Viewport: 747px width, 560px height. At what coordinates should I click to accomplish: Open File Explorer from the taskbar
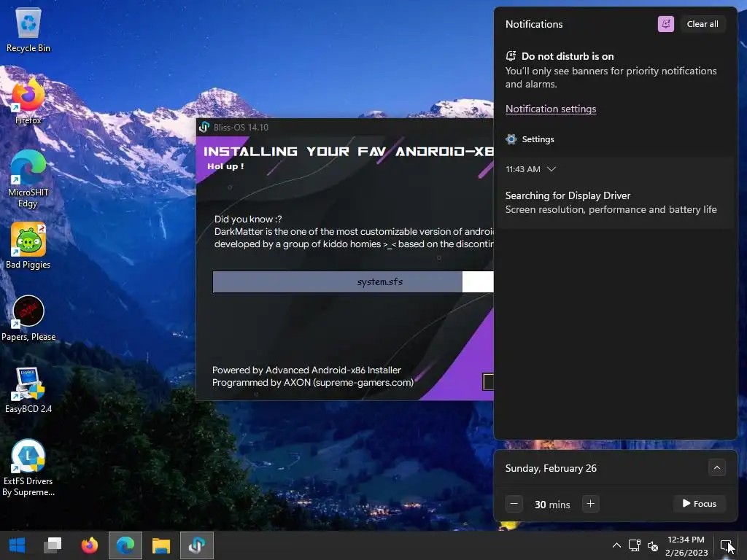[x=161, y=545]
